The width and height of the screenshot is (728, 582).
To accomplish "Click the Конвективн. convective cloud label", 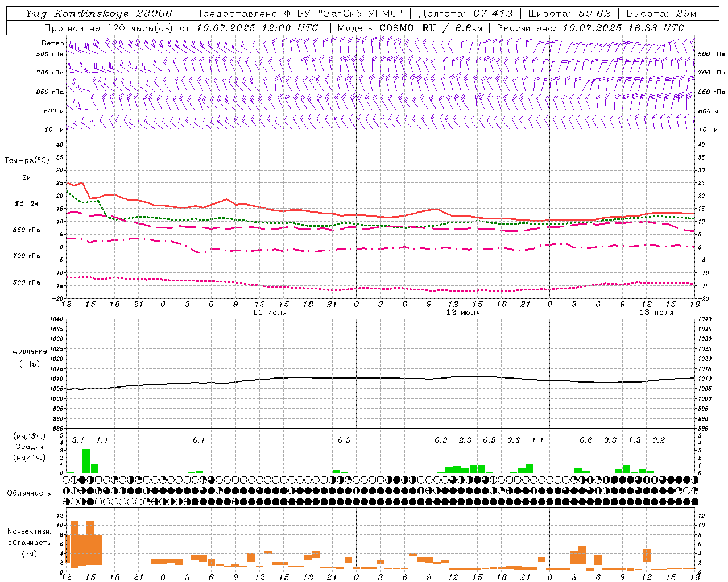I will 29,531.
